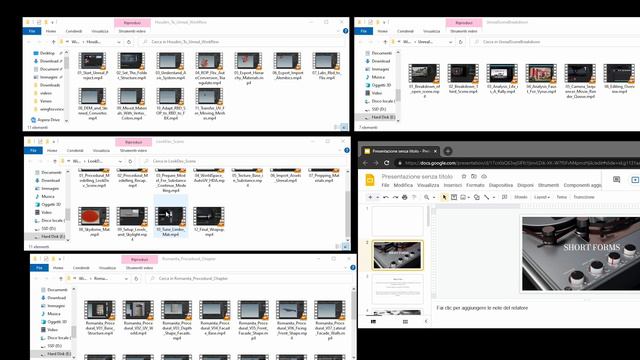Pick the text box tool in Slides
Screen dimensions: 640x360
tap(454, 197)
